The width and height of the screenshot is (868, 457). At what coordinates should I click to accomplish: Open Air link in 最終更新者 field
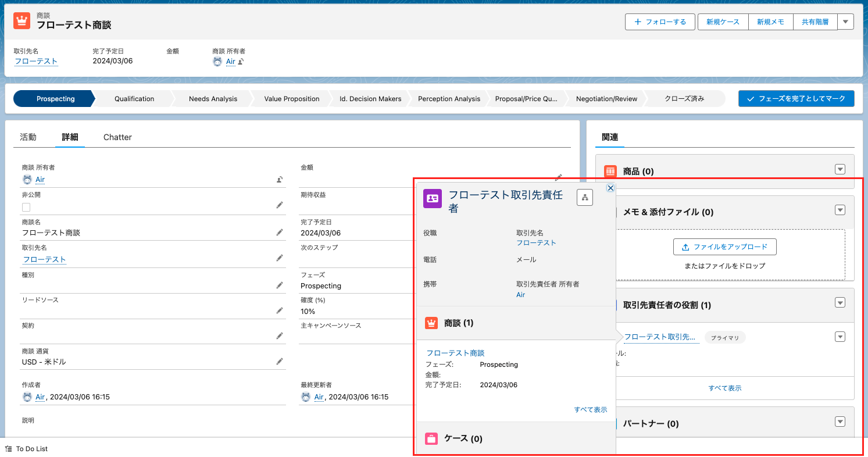pyautogui.click(x=319, y=397)
